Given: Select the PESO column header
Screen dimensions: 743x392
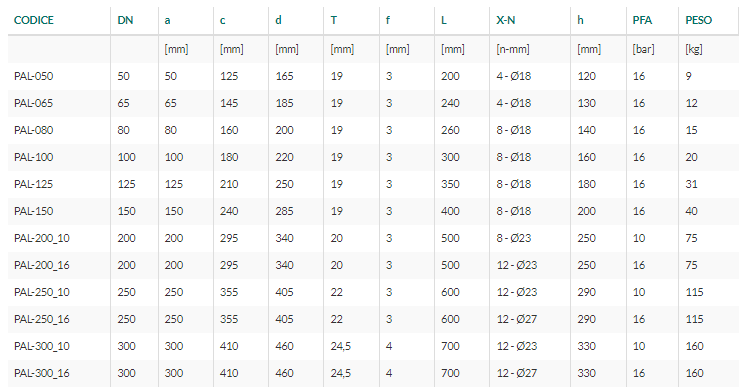Looking at the screenshot, I should coord(698,20).
